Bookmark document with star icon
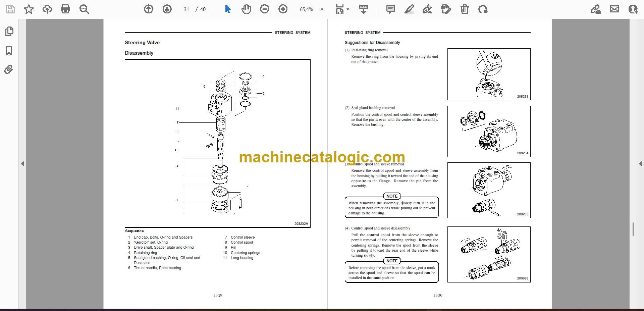The width and height of the screenshot is (644, 311). click(x=29, y=9)
